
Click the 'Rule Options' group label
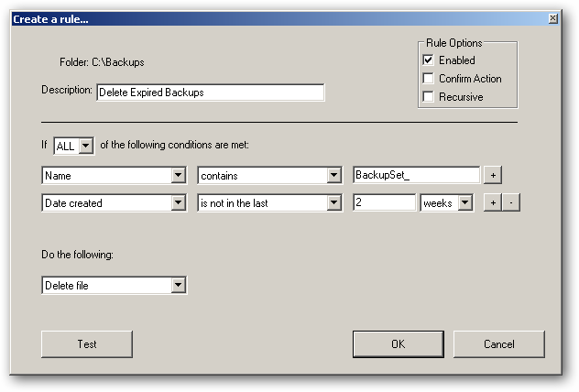454,43
